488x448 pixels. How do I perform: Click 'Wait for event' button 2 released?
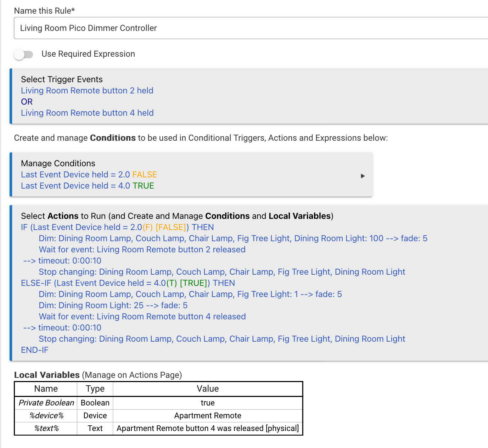click(x=142, y=250)
